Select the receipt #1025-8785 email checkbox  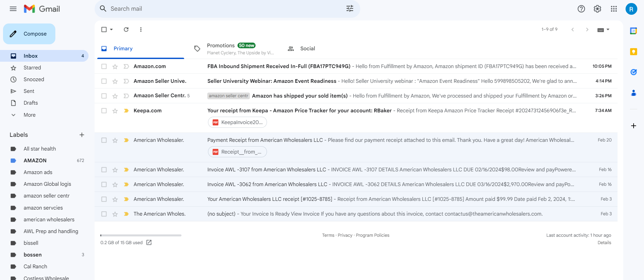pyautogui.click(x=104, y=199)
